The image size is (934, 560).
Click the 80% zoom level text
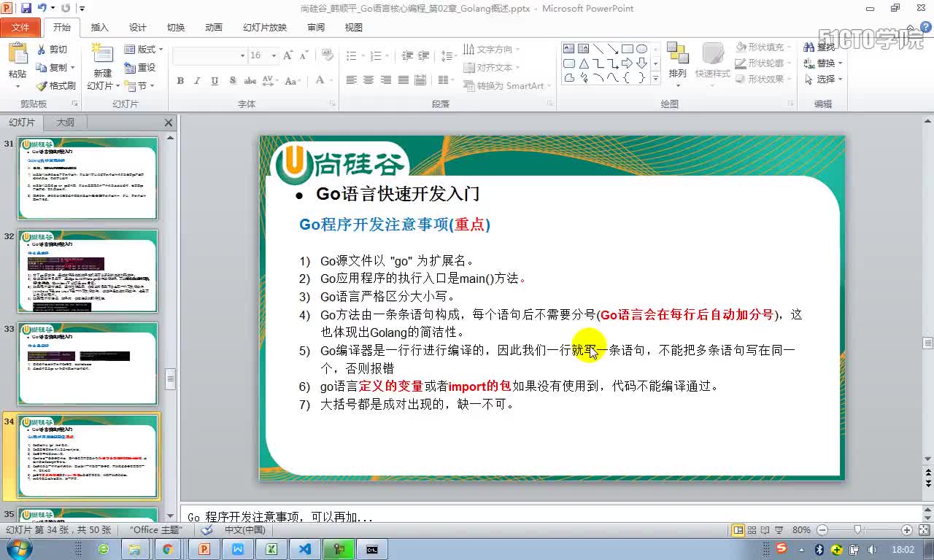(x=801, y=530)
